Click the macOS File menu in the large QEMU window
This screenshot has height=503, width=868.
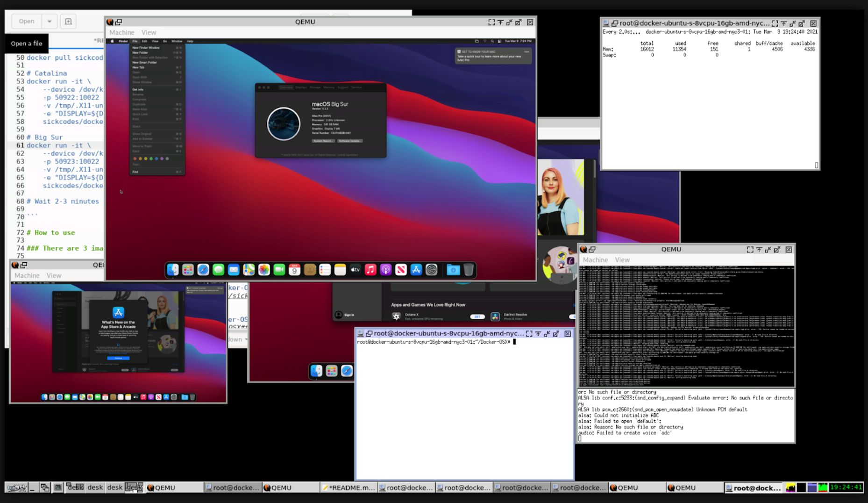click(135, 41)
